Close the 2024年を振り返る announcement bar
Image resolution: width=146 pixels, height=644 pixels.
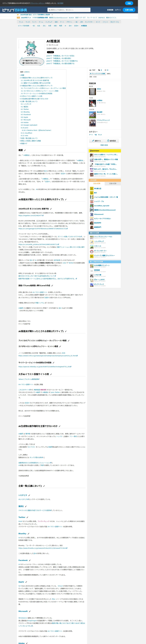(52, 15)
